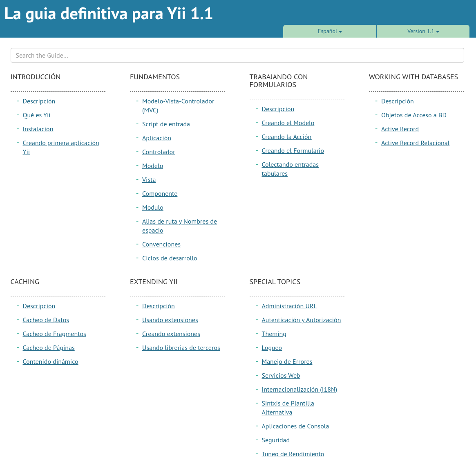Viewport: 476px width, 464px height.
Task: Visit Creando extensiones page
Action: pos(171,334)
